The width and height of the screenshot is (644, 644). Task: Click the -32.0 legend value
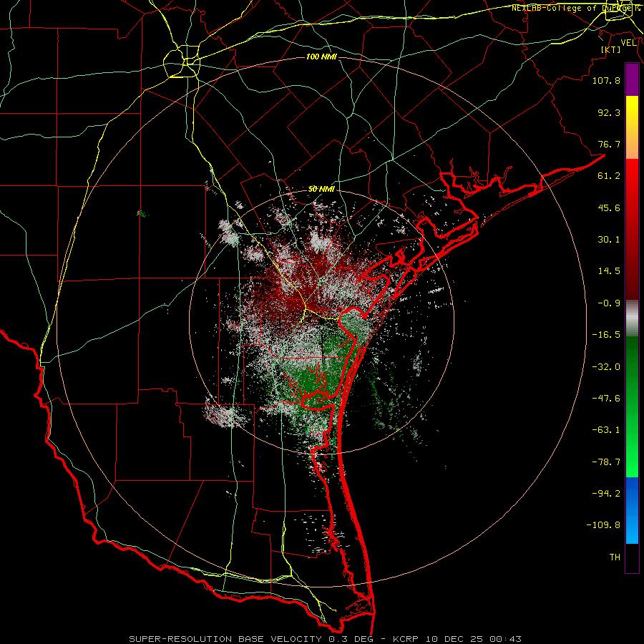coord(606,367)
